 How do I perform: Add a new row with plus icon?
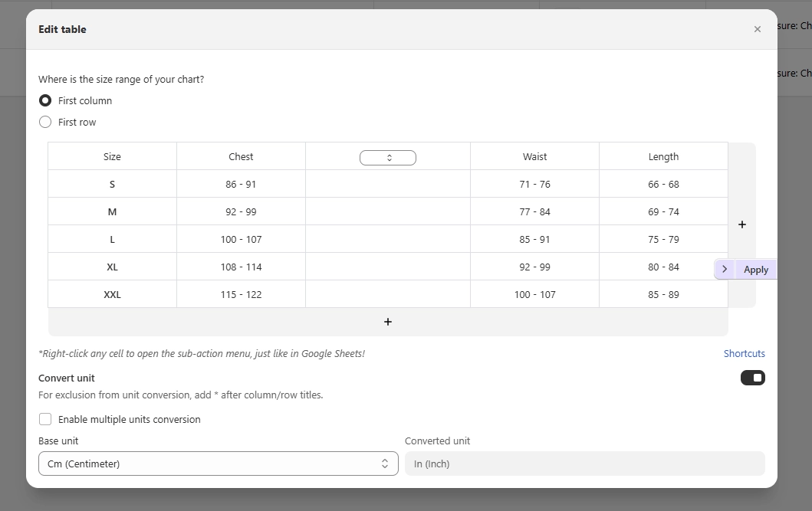388,322
